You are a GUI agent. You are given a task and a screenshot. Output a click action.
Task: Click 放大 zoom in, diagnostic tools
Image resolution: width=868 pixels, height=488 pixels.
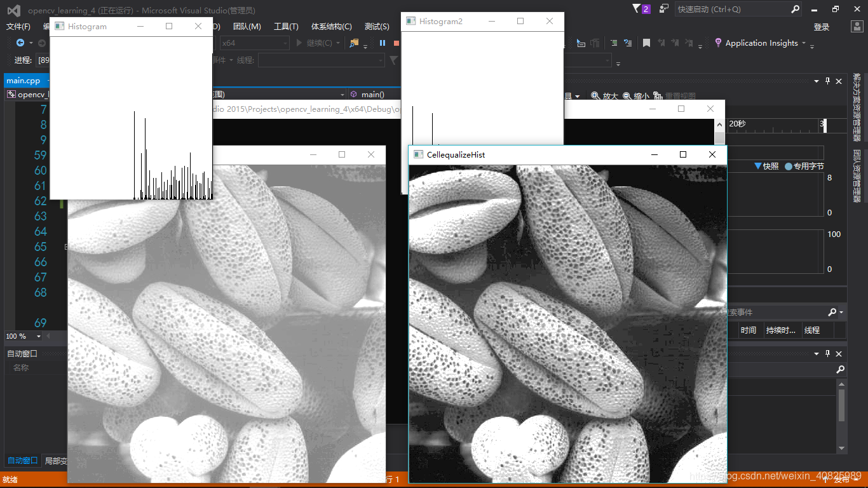click(604, 96)
